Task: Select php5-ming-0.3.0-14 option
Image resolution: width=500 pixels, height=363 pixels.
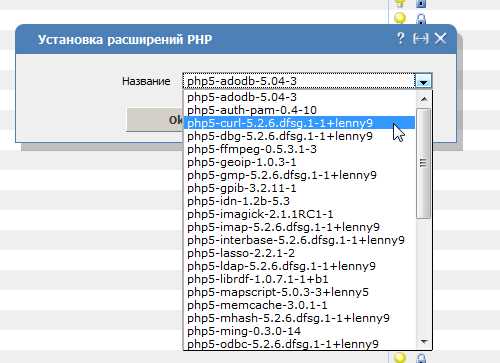Action: click(x=299, y=331)
